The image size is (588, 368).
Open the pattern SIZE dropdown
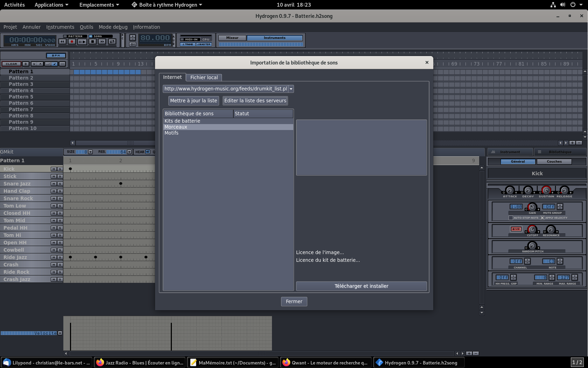pyautogui.click(x=90, y=152)
